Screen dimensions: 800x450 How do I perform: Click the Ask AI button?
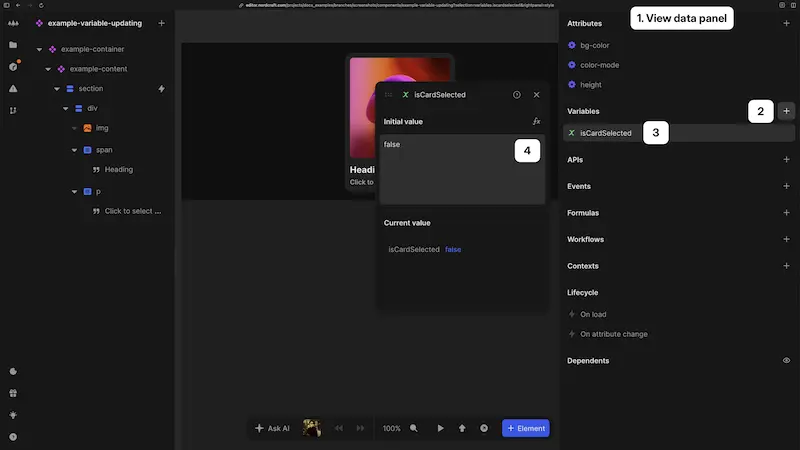point(272,429)
